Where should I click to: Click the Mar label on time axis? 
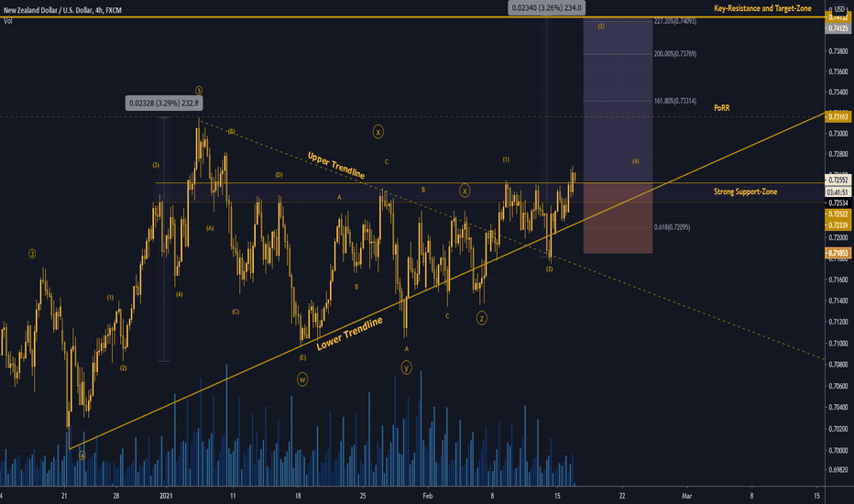[x=687, y=496]
